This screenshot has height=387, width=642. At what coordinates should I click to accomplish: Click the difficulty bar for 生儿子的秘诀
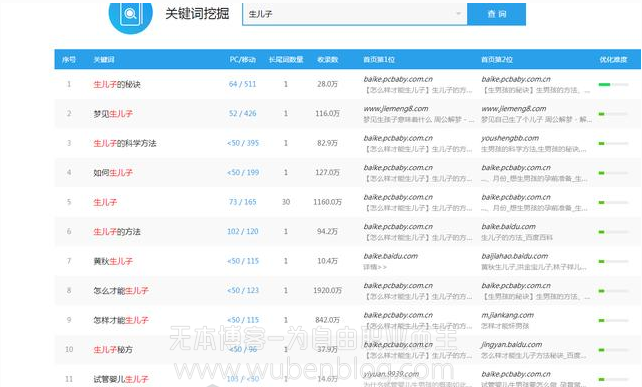click(613, 85)
